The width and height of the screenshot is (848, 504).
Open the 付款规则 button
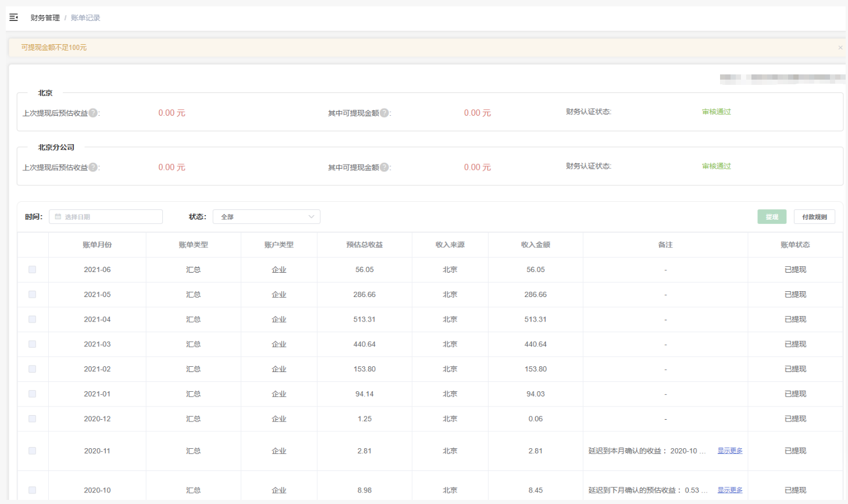click(814, 217)
